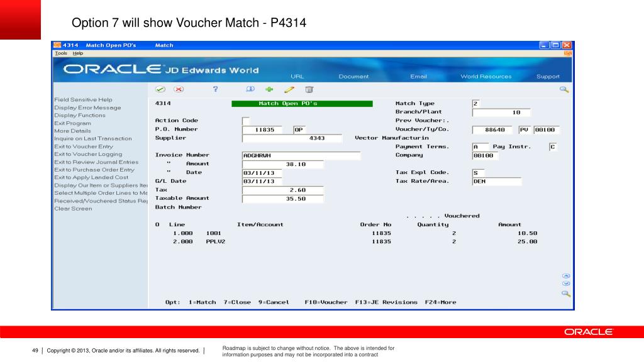Click Select Multiple Order Lines link
644x362 pixels.
tap(101, 193)
